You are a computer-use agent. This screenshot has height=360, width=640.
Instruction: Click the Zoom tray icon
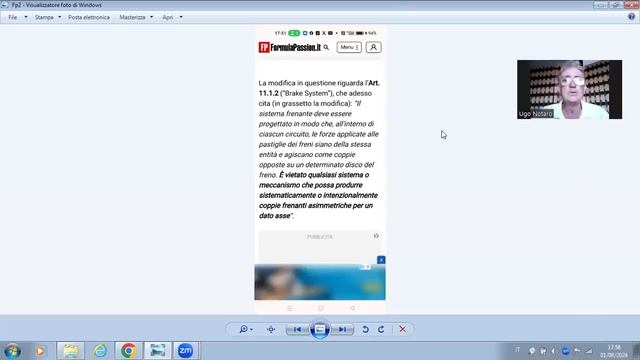565,351
